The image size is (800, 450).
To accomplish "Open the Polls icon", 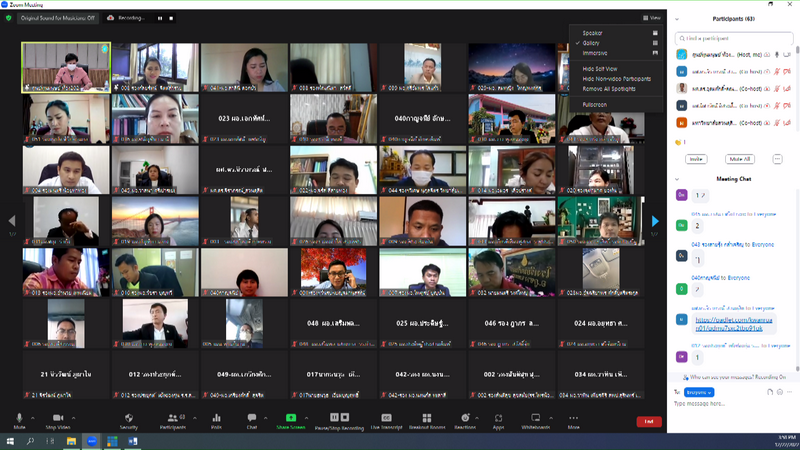I will (x=216, y=418).
